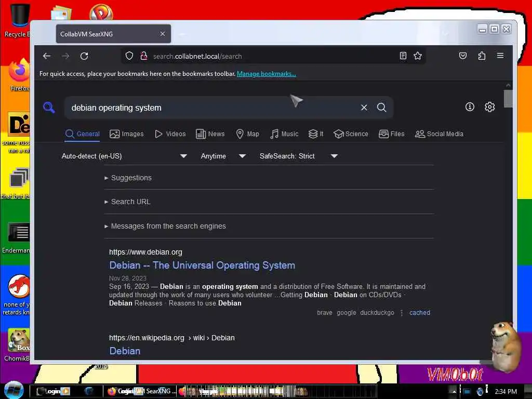
Task: Open the Pocket save icon
Action: pos(463,56)
